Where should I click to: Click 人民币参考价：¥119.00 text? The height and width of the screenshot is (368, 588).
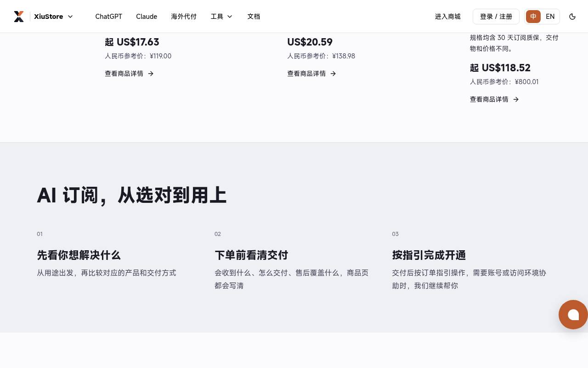click(x=138, y=56)
